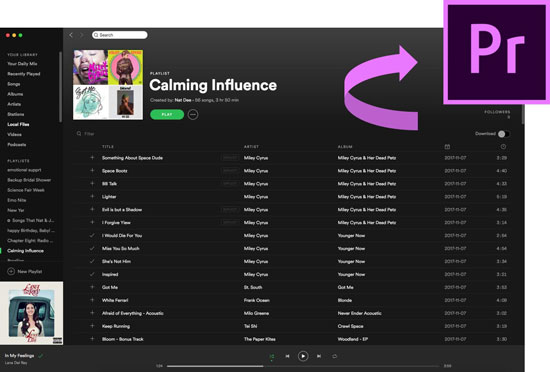Add BB Talk with its plus icon
Screen dimensions: 550x372
pos(92,184)
